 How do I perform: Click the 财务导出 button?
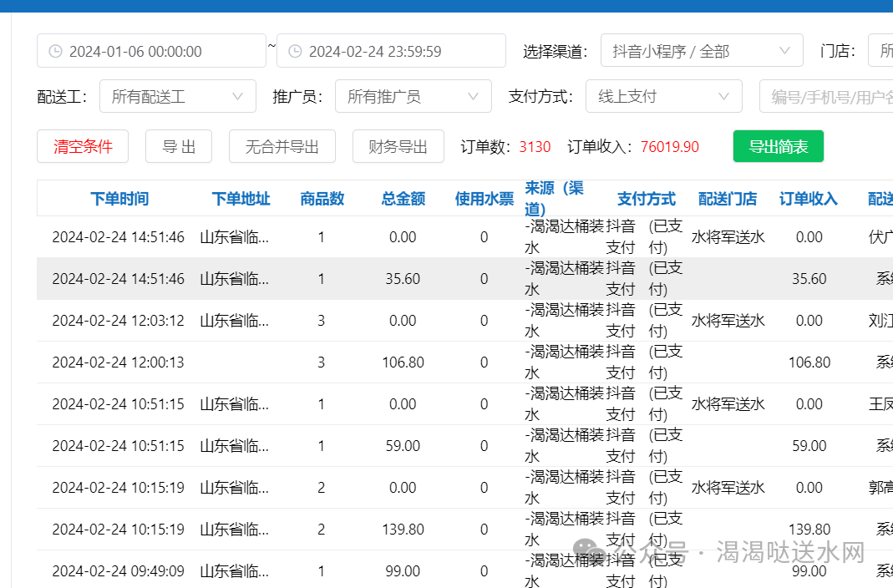(x=398, y=146)
